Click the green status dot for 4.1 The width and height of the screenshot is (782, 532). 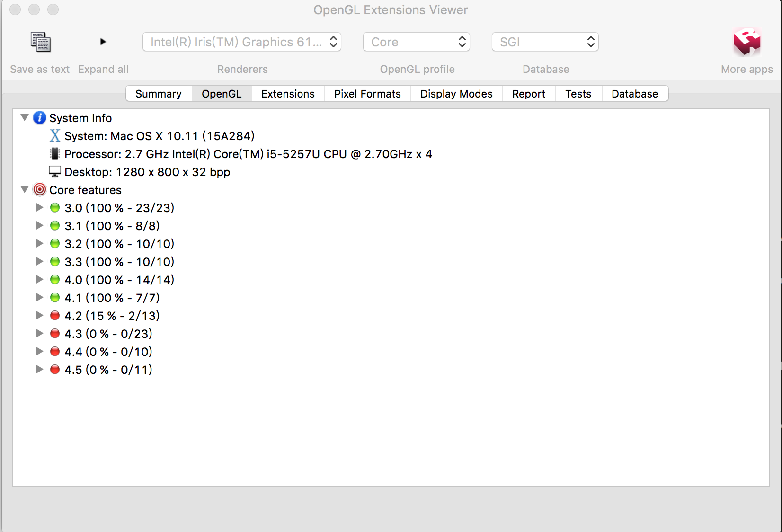tap(55, 298)
